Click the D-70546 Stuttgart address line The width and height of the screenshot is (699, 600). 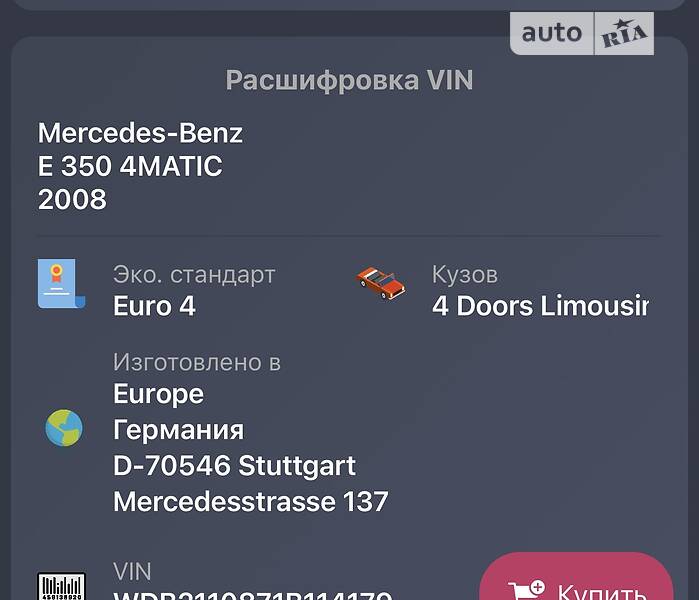pos(234,466)
